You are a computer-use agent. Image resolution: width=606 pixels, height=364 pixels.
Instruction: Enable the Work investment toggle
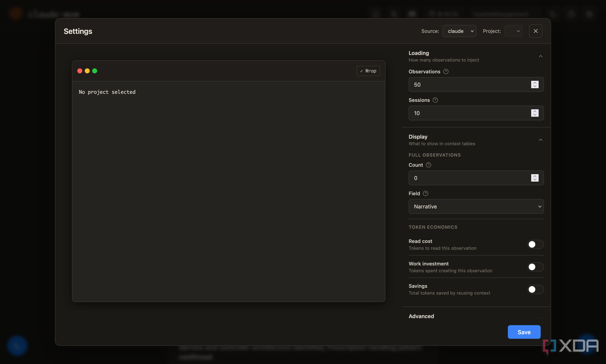[536, 267]
